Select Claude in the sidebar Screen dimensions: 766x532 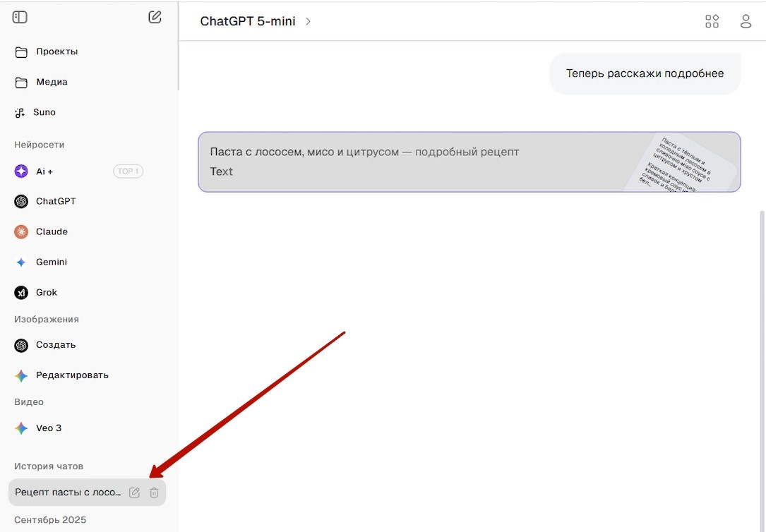[52, 231]
